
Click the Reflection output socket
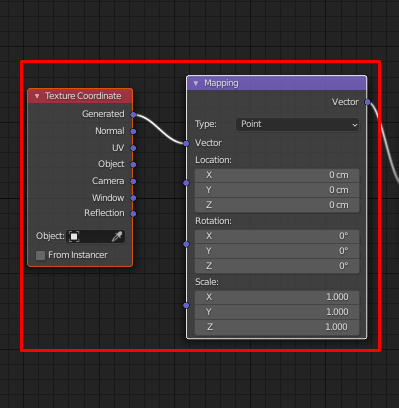133,214
